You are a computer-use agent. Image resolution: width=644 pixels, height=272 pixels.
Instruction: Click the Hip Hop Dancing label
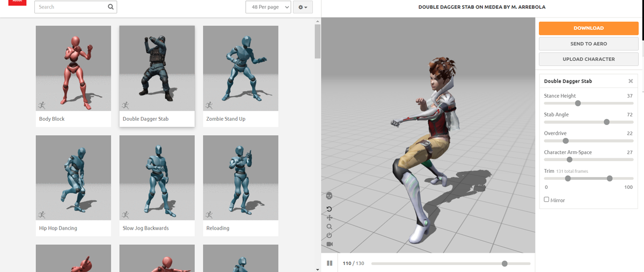(x=58, y=228)
